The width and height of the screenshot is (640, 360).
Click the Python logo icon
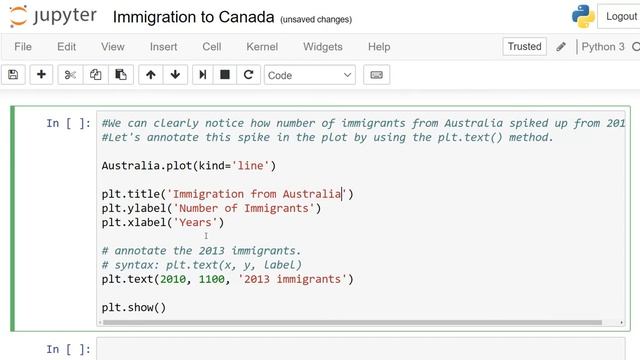tap(583, 16)
